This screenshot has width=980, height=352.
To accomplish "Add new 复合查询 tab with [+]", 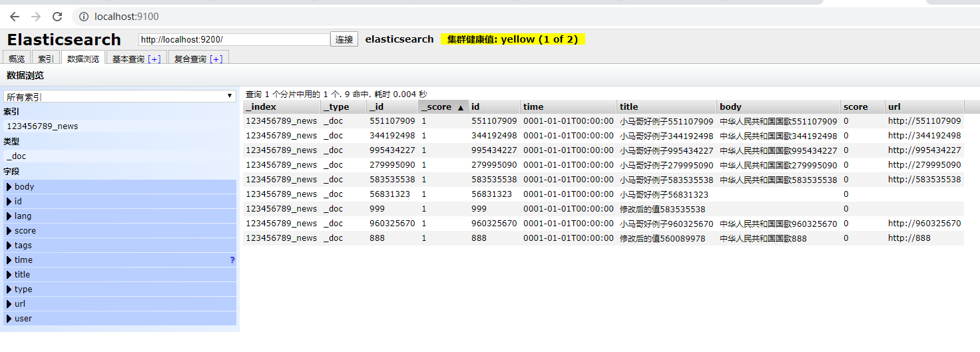I will 216,59.
